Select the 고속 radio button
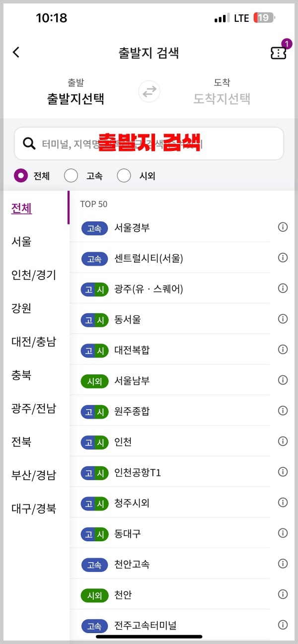The height and width of the screenshot is (644, 298). (71, 175)
